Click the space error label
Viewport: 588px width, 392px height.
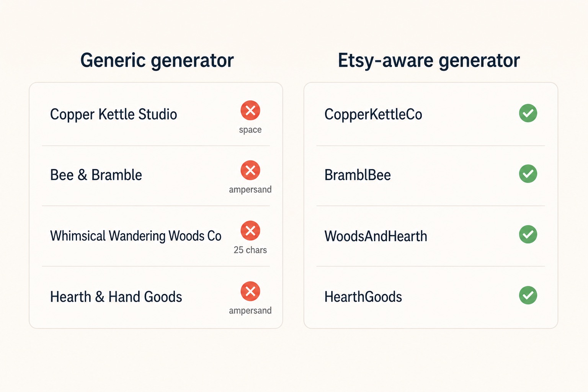[x=250, y=130]
